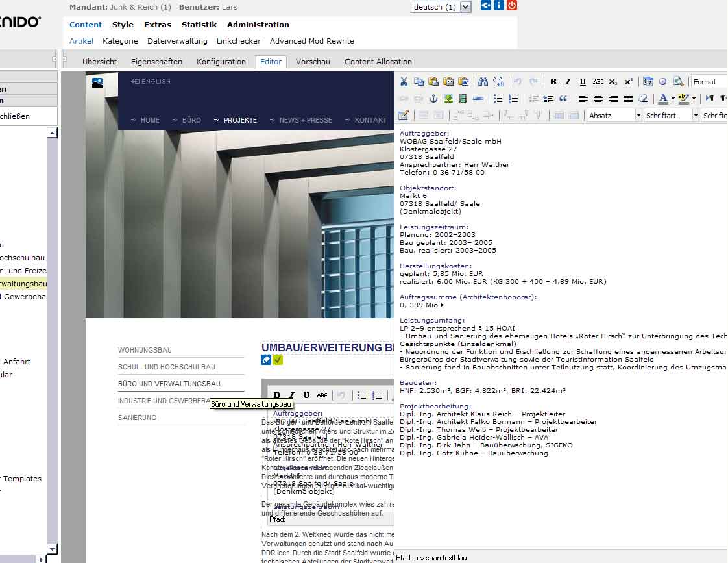
Task: Open the Schriftart font dropdown
Action: coord(696,116)
